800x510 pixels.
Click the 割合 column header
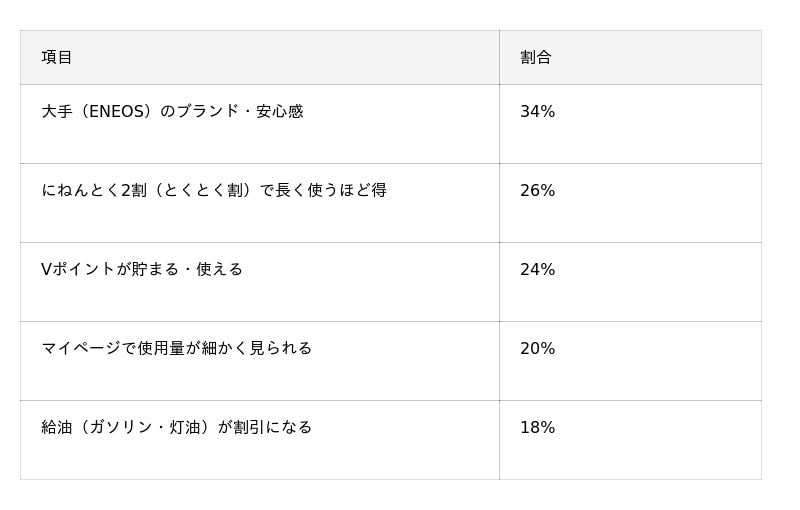(536, 58)
